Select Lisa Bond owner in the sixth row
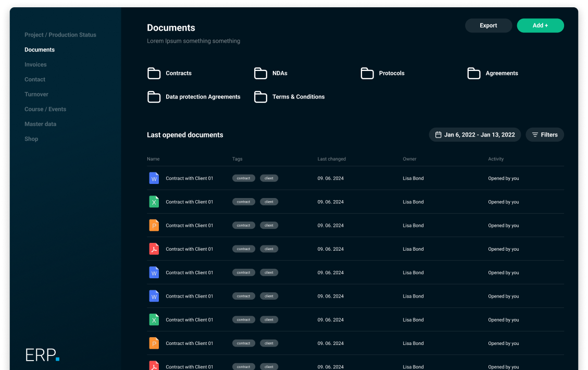 point(413,296)
